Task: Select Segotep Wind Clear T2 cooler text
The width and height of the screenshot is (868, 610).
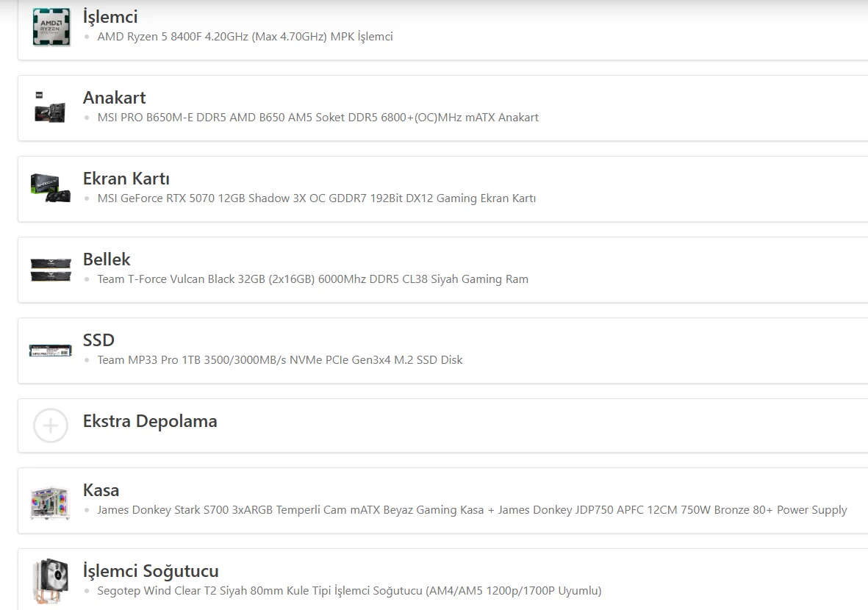Action: [x=349, y=591]
